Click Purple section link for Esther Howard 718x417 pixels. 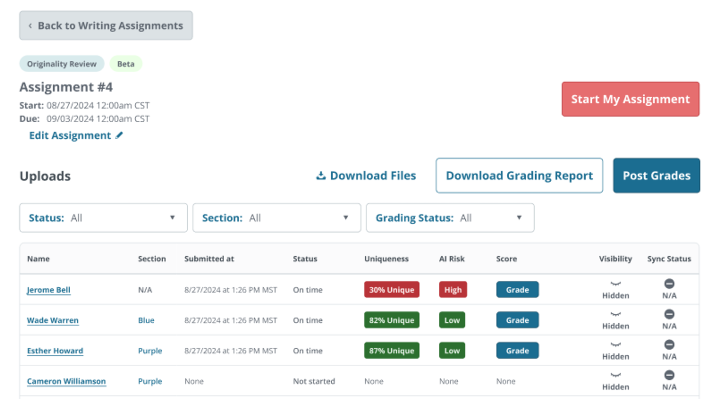pos(150,351)
